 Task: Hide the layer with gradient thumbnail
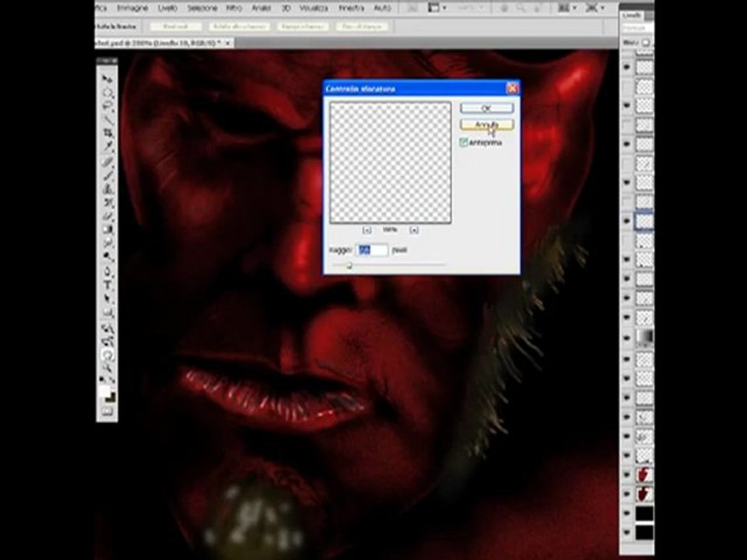(x=627, y=337)
